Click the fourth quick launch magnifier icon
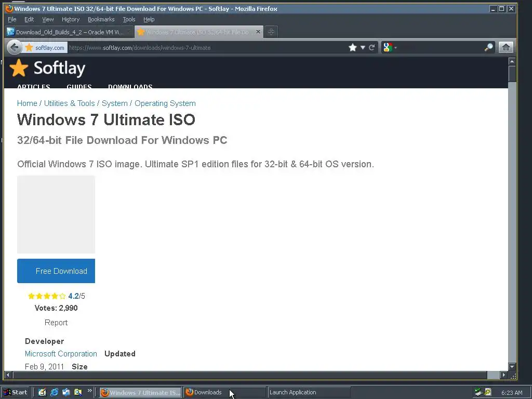 (78, 392)
